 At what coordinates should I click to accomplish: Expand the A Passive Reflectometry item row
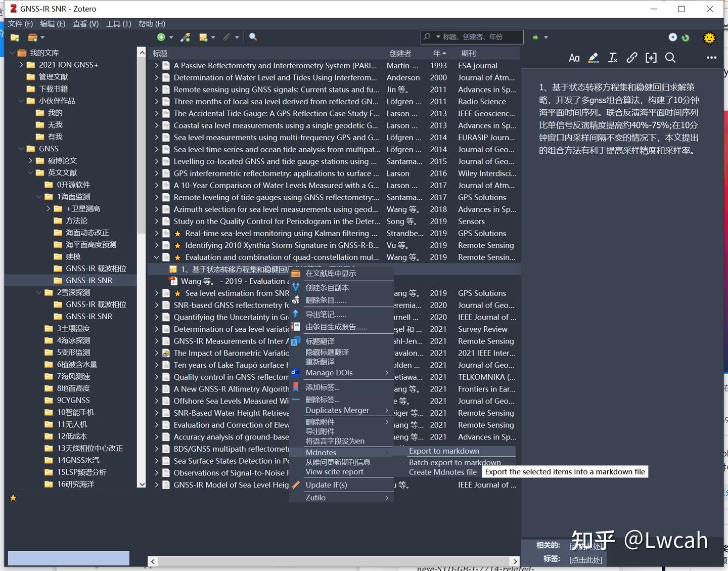[157, 65]
